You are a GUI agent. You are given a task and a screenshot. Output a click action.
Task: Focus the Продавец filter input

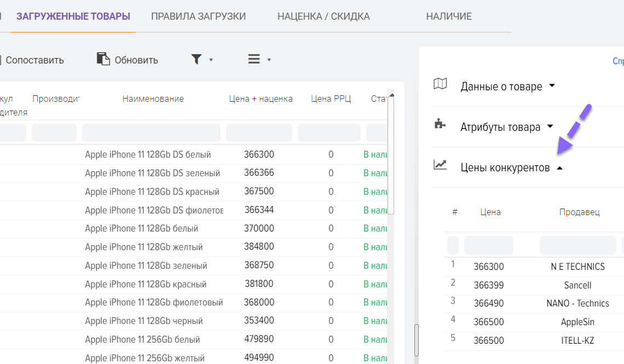[577, 245]
